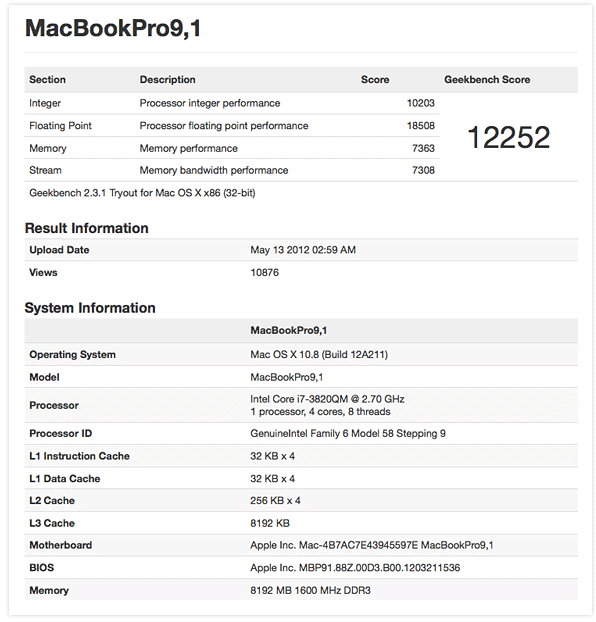Select the Section column header
This screenshot has height=622, width=596.
tap(47, 80)
